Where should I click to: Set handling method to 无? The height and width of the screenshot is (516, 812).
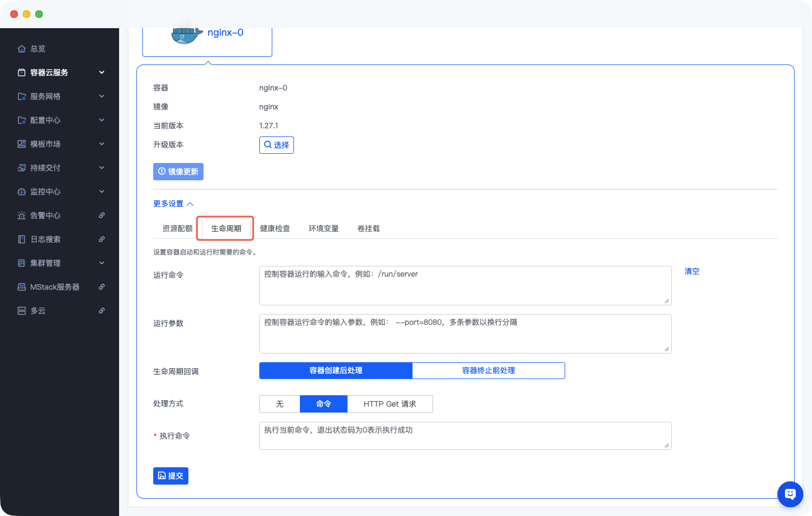tap(279, 404)
